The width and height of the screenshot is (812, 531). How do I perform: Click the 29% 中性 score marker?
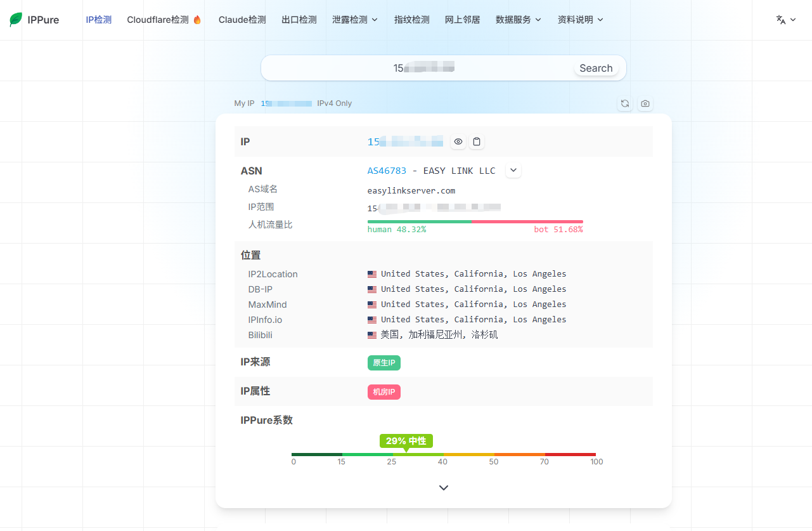[406, 441]
